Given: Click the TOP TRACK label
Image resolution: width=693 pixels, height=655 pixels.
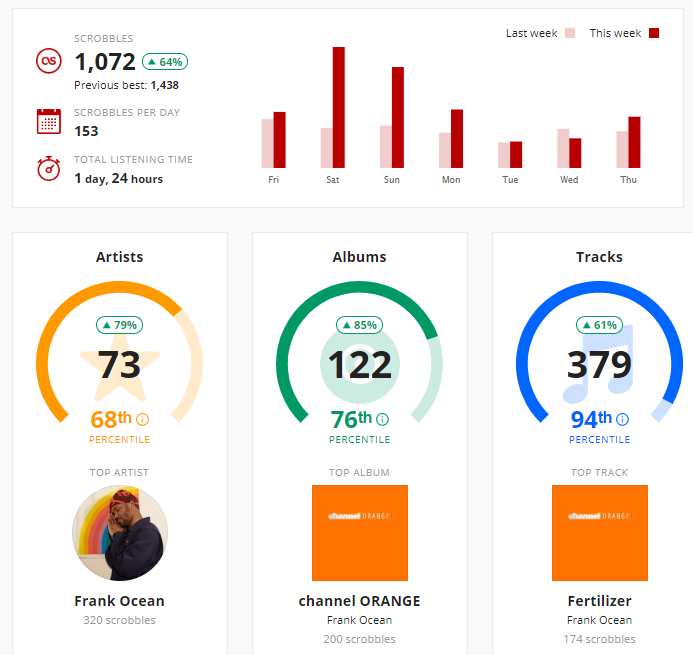Looking at the screenshot, I should [x=599, y=472].
